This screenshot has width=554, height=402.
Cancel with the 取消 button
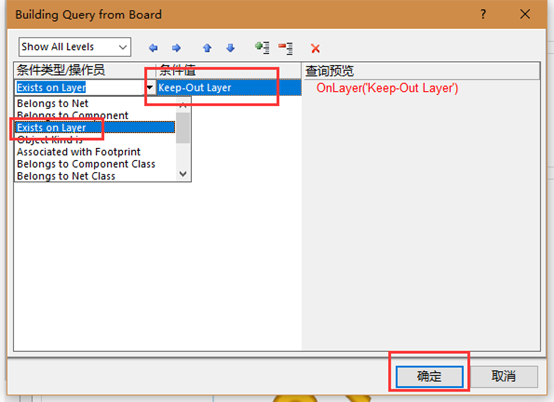click(x=503, y=376)
